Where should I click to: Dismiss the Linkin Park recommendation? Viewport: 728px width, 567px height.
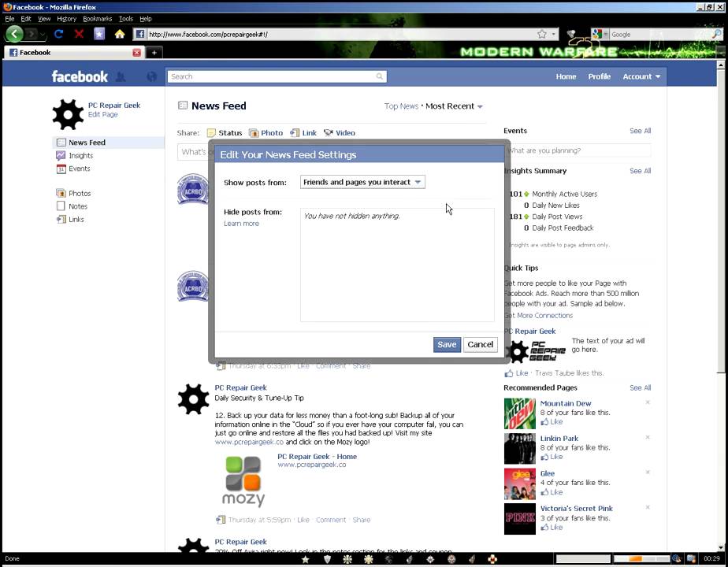tap(647, 437)
